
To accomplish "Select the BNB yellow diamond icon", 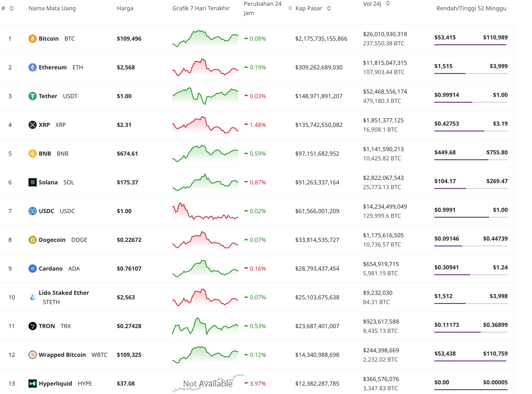I will (x=32, y=153).
